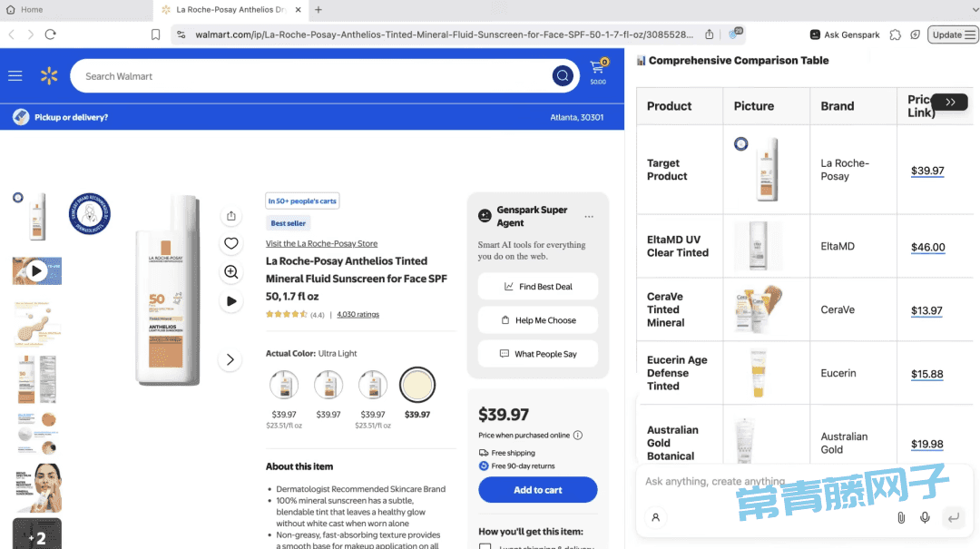Zoom into the product image
The width and height of the screenshot is (980, 549).
click(x=231, y=272)
